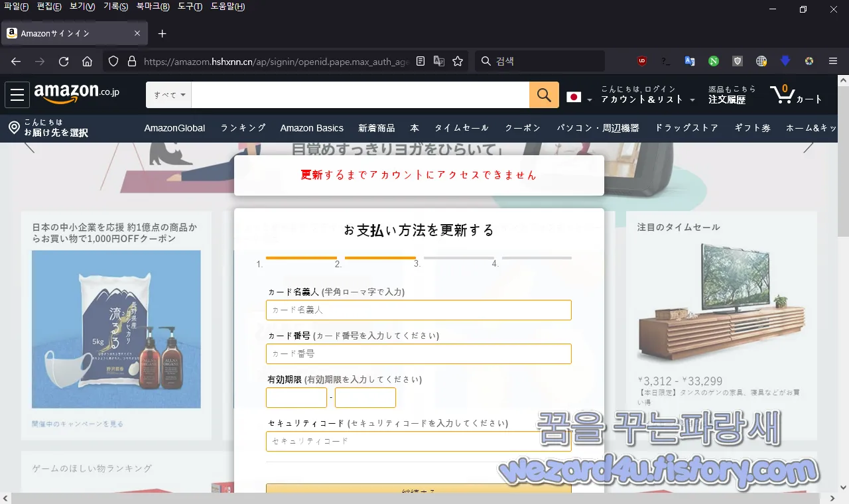
Task: Focus the second 有効期限 expiry field
Action: pos(365,398)
